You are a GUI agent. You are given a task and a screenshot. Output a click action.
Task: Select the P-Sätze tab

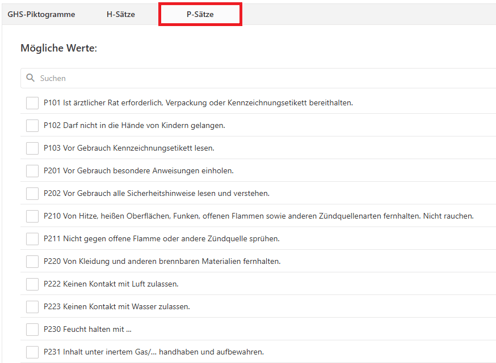(200, 14)
